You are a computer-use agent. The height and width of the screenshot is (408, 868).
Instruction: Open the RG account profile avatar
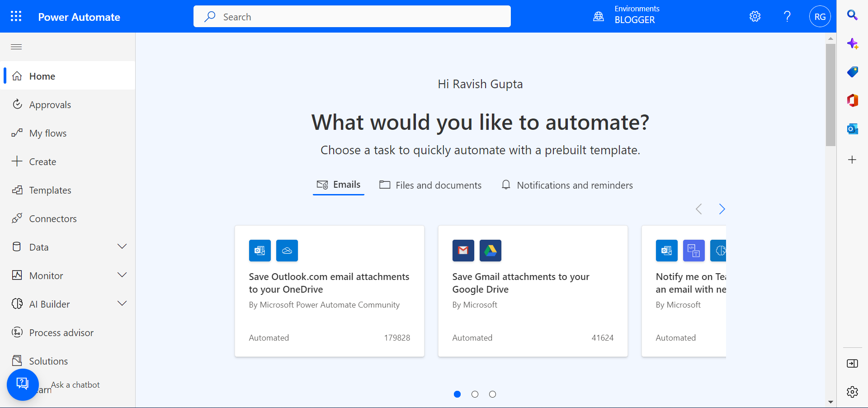(x=820, y=17)
